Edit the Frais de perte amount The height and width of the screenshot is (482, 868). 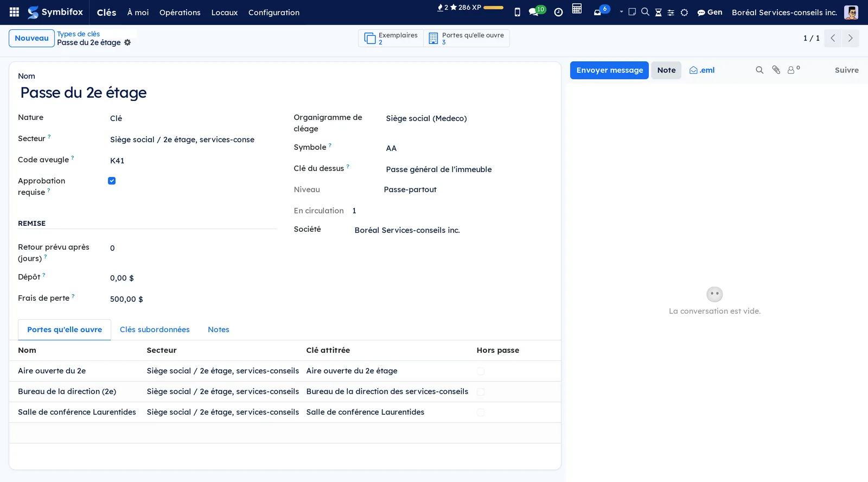(193, 299)
